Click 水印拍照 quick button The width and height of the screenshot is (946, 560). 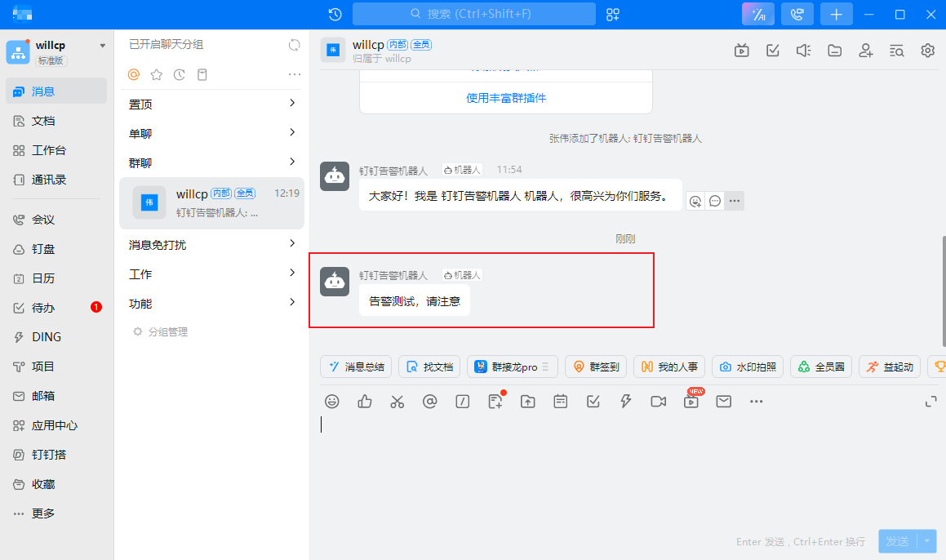click(748, 367)
